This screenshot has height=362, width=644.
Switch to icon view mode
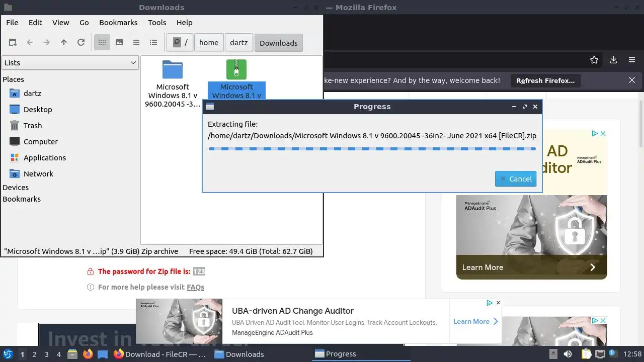tap(102, 43)
